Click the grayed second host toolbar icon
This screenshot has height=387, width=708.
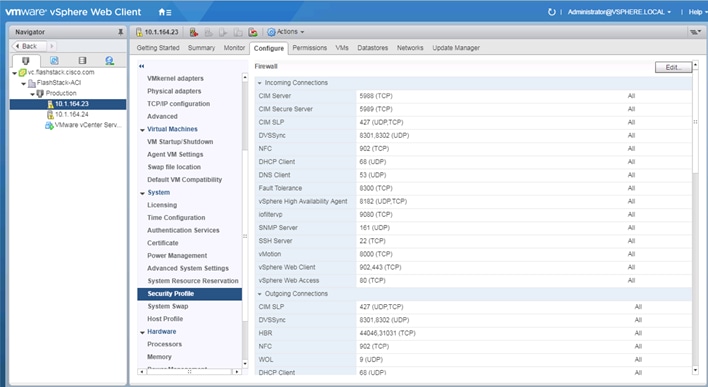209,32
